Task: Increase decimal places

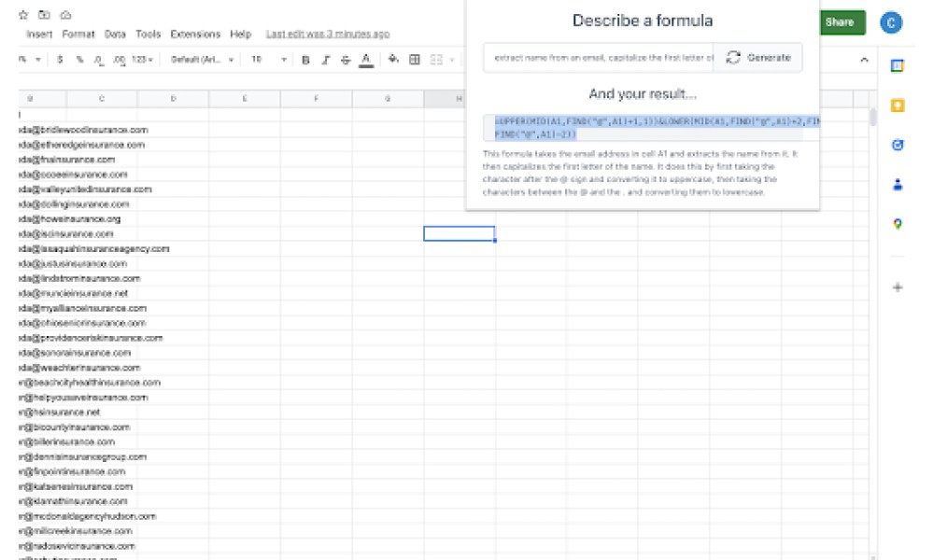Action: (120, 60)
